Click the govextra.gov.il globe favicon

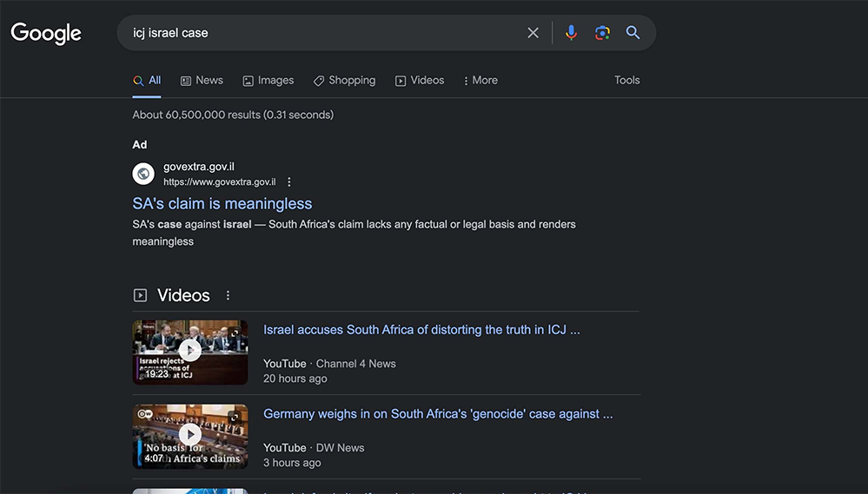pyautogui.click(x=143, y=174)
